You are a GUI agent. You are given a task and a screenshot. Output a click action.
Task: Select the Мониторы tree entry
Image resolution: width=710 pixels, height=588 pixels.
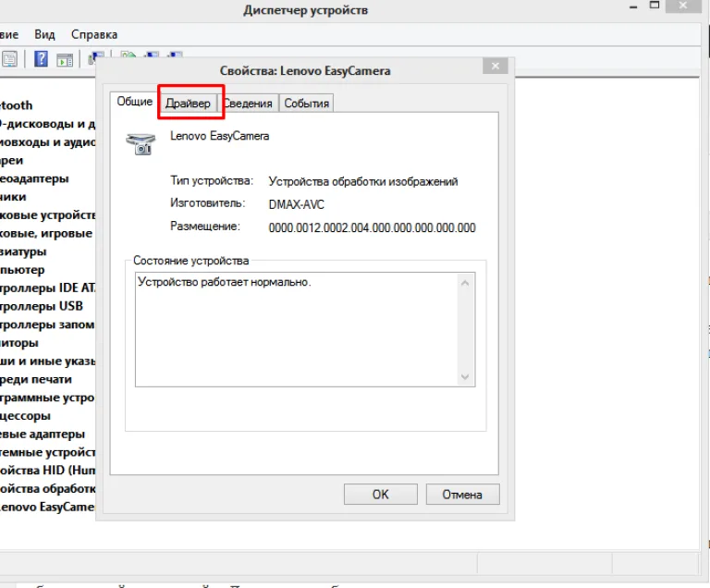tap(19, 342)
